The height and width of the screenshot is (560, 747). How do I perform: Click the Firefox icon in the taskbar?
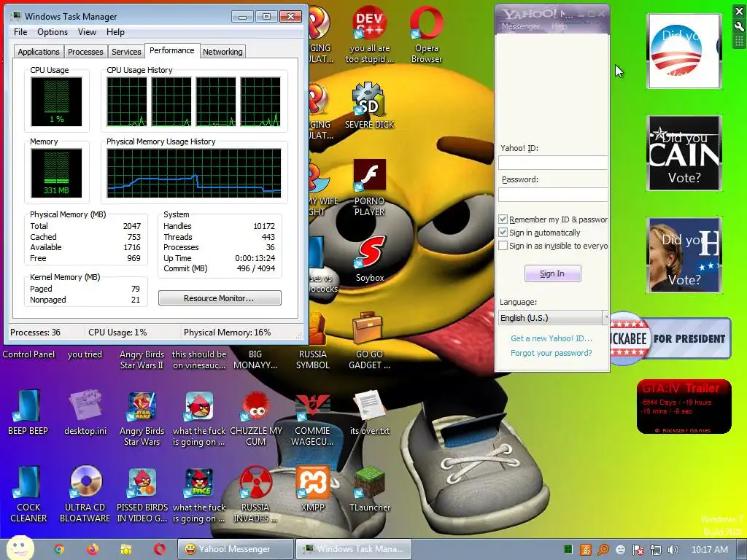[93, 550]
